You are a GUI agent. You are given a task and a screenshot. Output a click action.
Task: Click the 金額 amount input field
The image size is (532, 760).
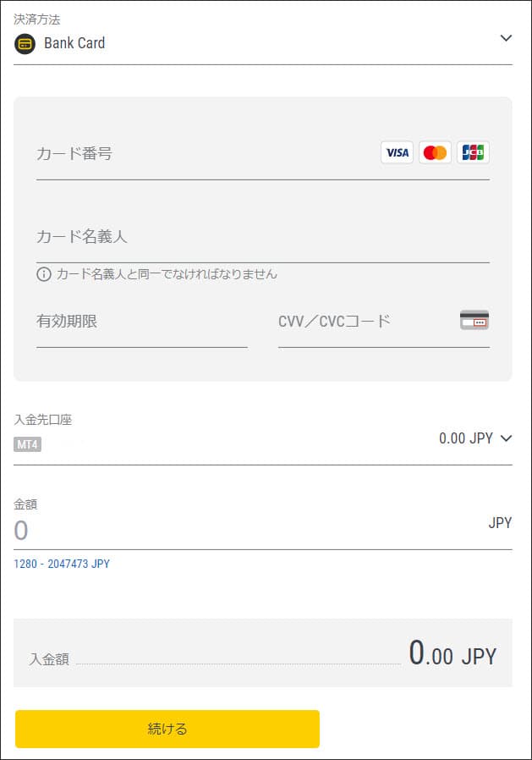click(x=245, y=531)
